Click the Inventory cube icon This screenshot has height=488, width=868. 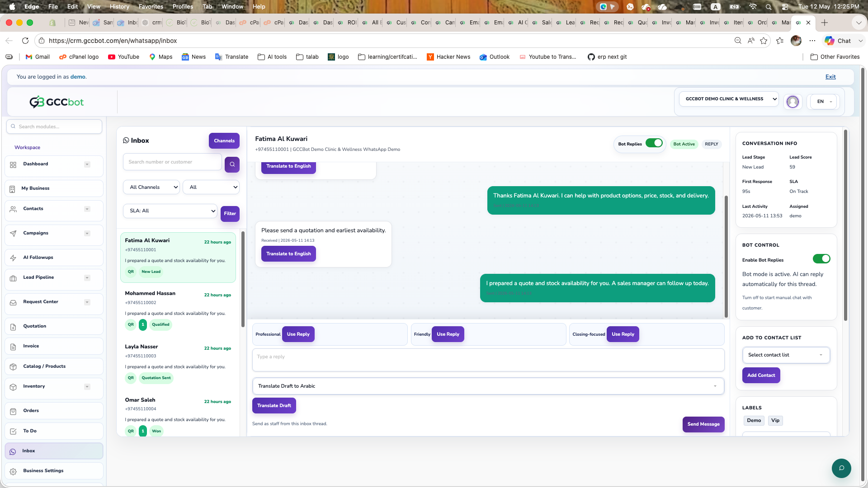(13, 387)
